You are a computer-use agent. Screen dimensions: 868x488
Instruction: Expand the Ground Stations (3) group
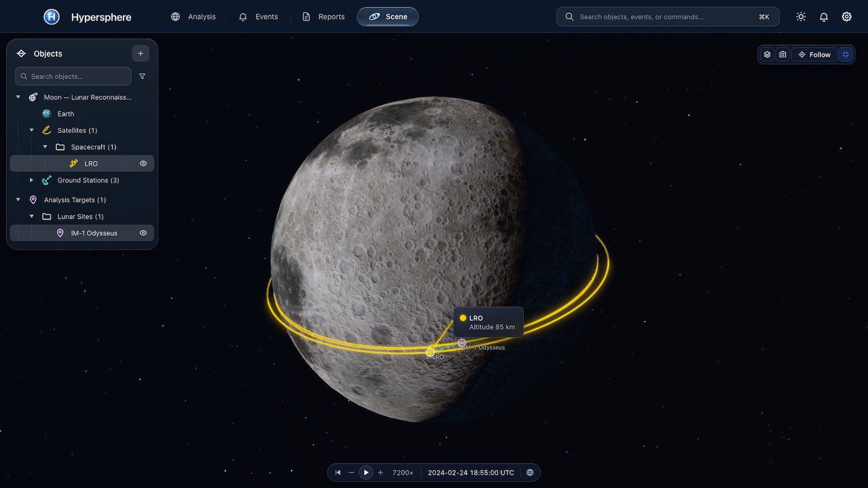click(31, 180)
